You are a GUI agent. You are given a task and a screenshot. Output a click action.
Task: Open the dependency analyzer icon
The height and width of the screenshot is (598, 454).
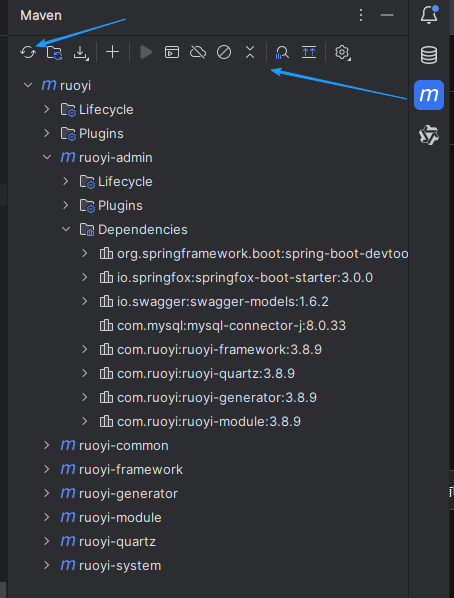pos(282,52)
